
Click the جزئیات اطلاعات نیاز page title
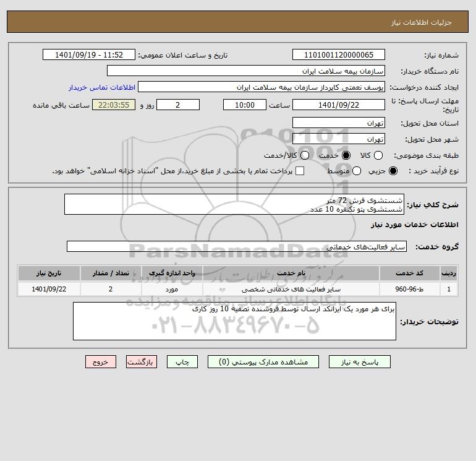click(422, 22)
